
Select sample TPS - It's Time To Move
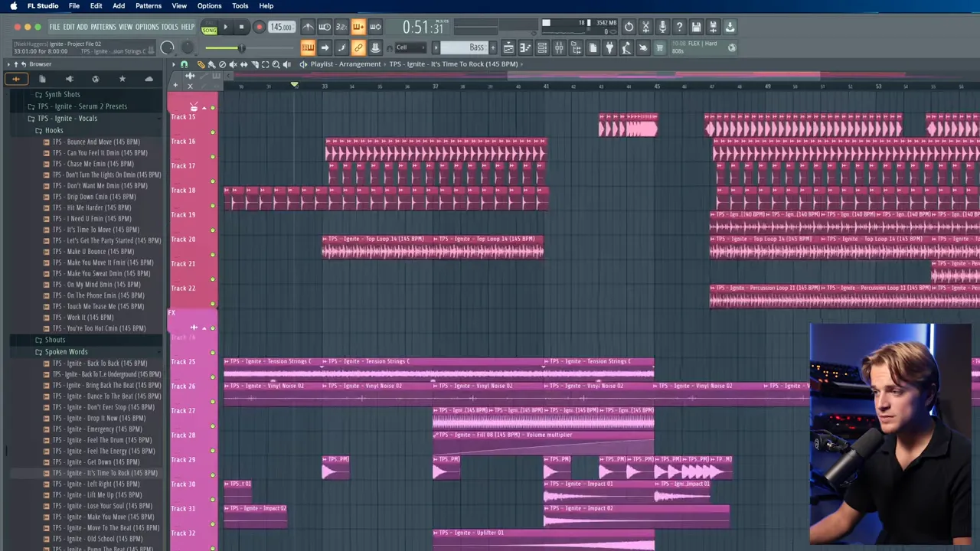point(96,230)
